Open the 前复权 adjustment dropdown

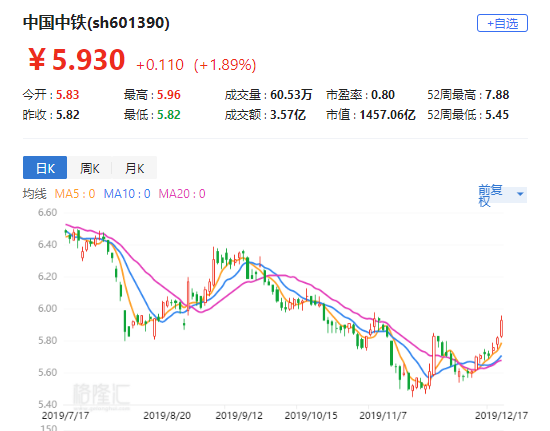(502, 195)
